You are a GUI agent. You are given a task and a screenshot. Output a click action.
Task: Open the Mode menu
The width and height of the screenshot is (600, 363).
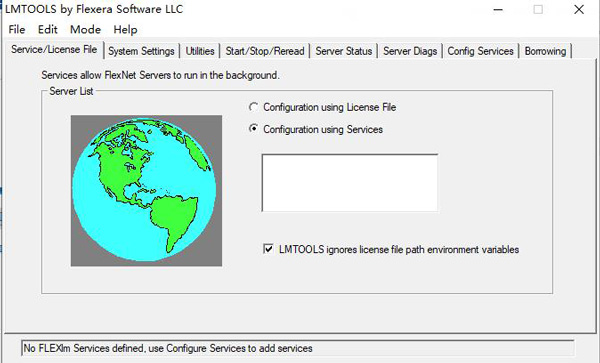point(85,29)
